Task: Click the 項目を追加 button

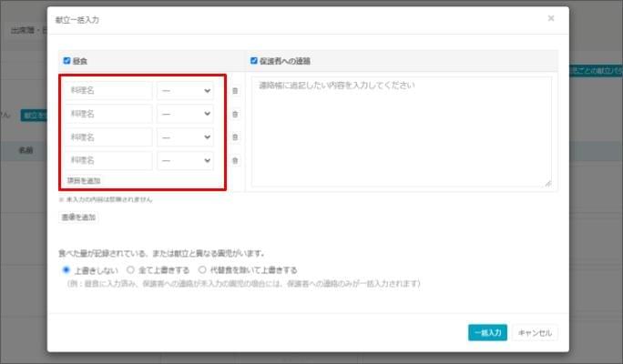Action: click(82, 181)
